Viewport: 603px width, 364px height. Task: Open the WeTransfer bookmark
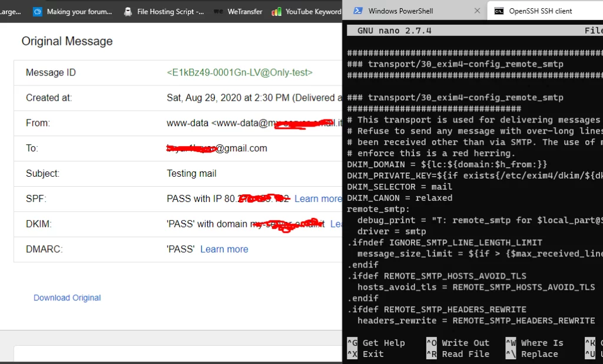[x=238, y=12]
